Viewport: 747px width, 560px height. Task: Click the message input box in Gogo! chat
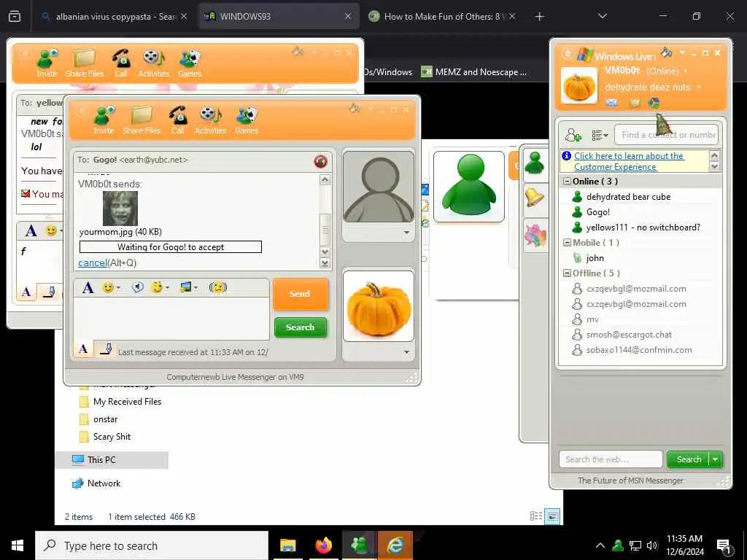tap(171, 318)
